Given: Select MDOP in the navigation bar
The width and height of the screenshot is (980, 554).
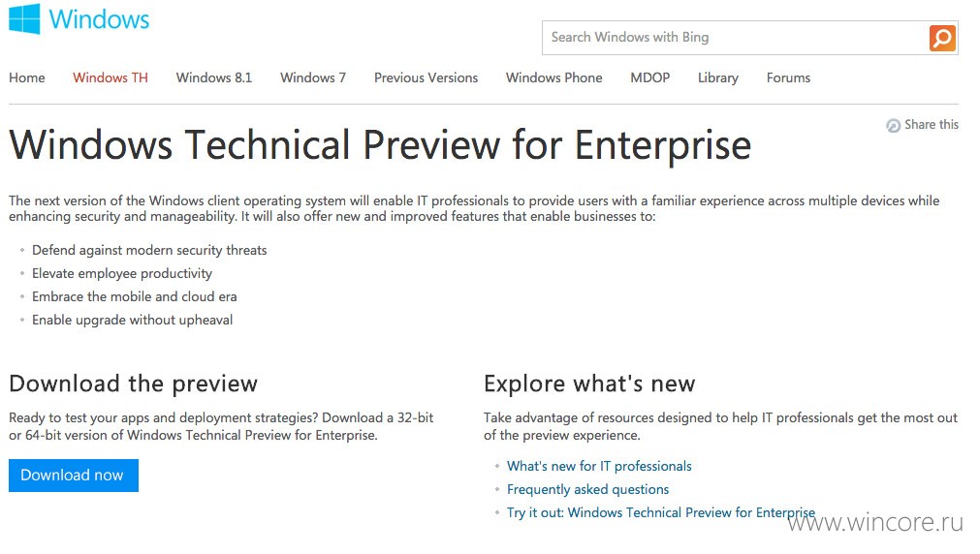Looking at the screenshot, I should [x=650, y=78].
